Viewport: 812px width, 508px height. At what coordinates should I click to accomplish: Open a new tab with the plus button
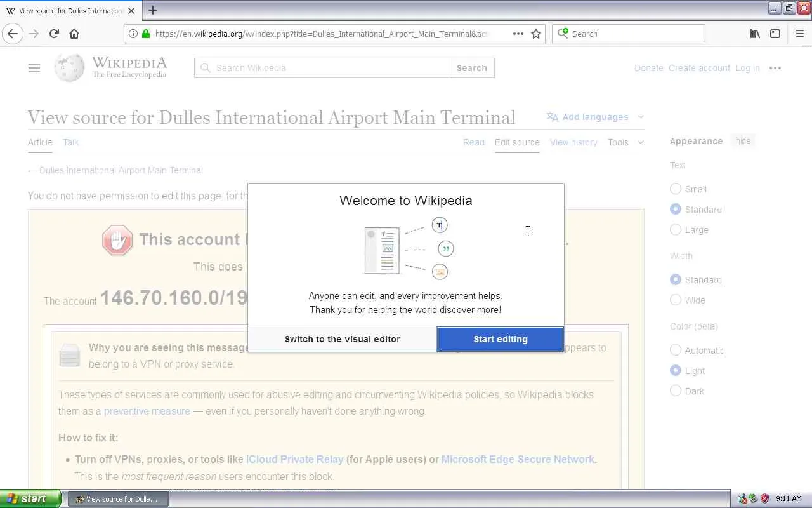[153, 10]
